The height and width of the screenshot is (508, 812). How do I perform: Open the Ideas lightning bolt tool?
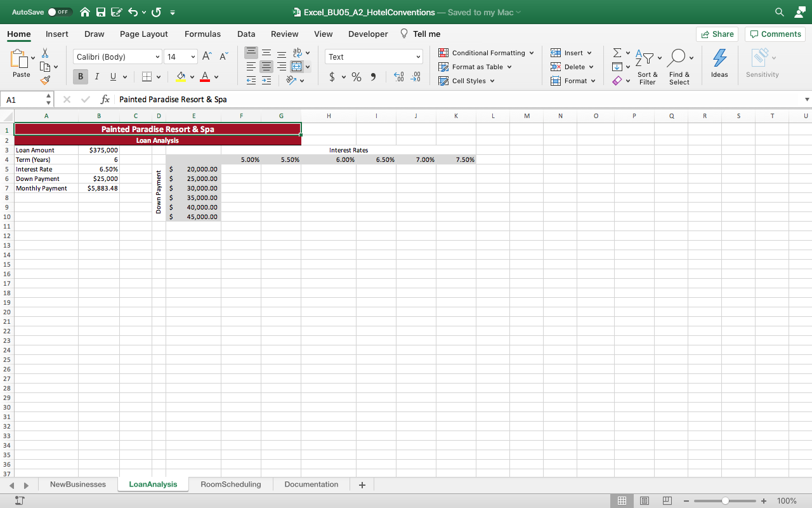pos(719,63)
